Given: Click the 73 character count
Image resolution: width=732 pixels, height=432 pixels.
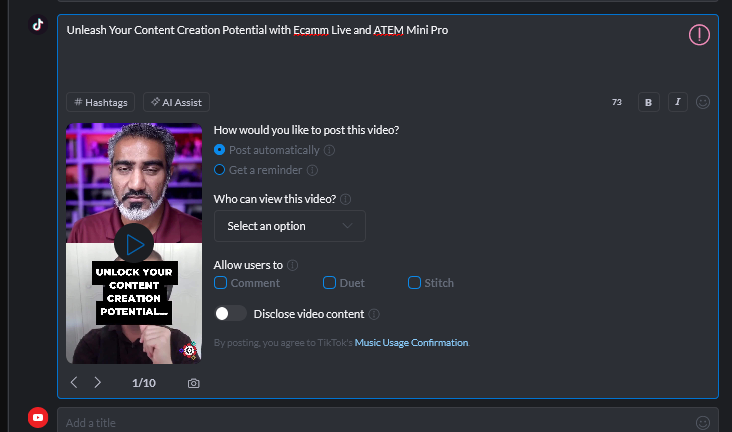Looking at the screenshot, I should point(617,102).
